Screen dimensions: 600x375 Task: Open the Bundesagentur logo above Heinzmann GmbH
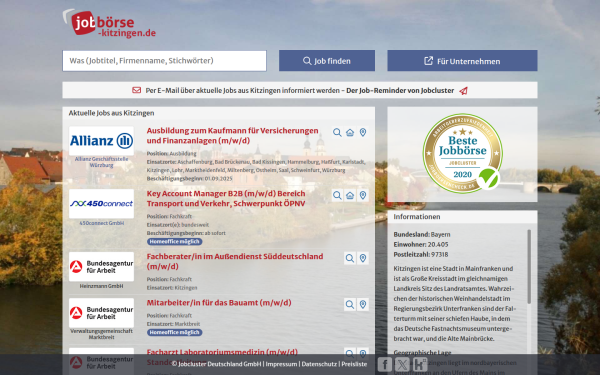101,267
